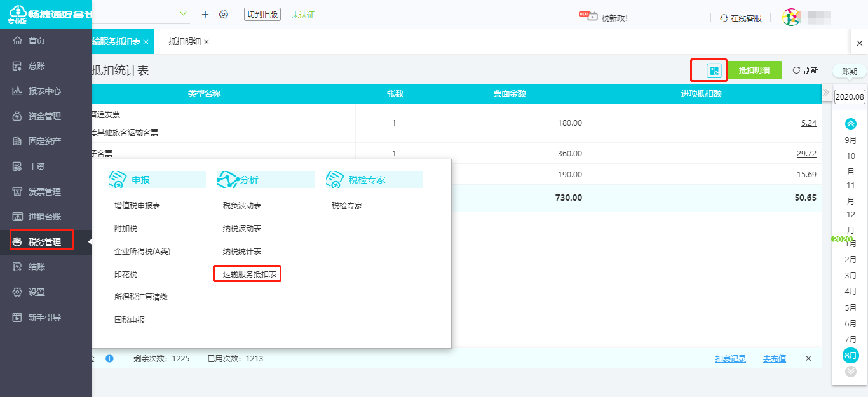Screen dimensions: 868x397
Task: Close the 运输服务抵扣表 tab
Action: [x=146, y=42]
